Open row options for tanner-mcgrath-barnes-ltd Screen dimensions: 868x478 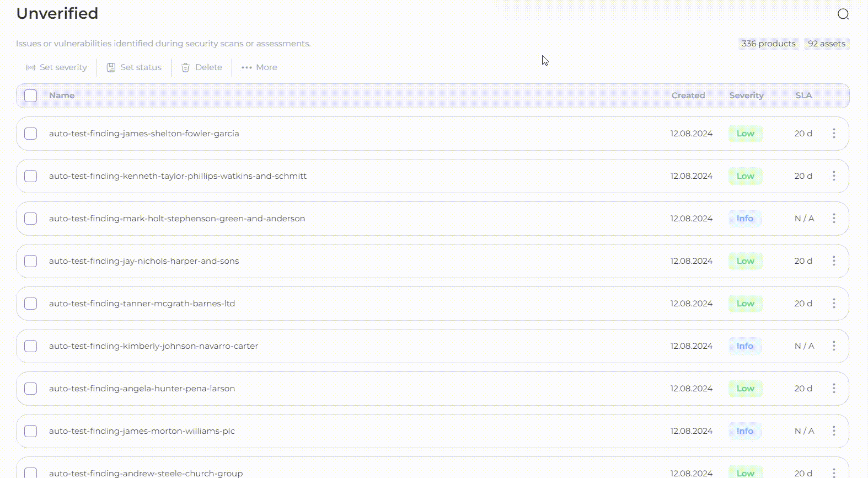833,304
